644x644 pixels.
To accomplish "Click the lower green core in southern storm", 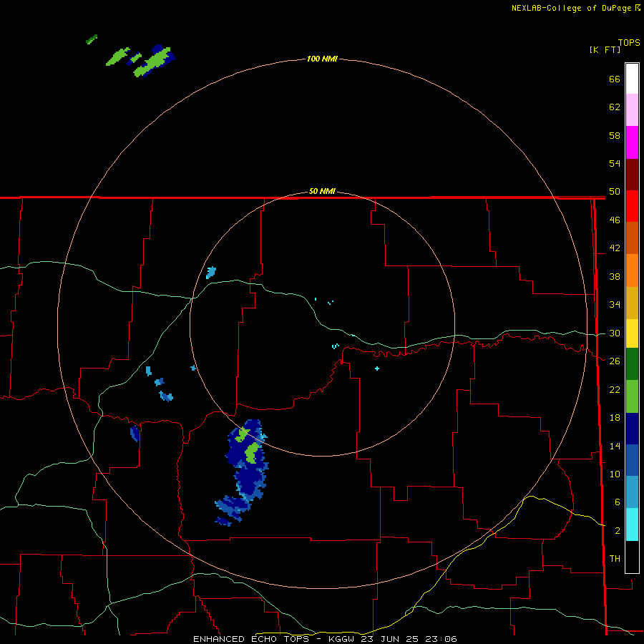I will pos(252,453).
